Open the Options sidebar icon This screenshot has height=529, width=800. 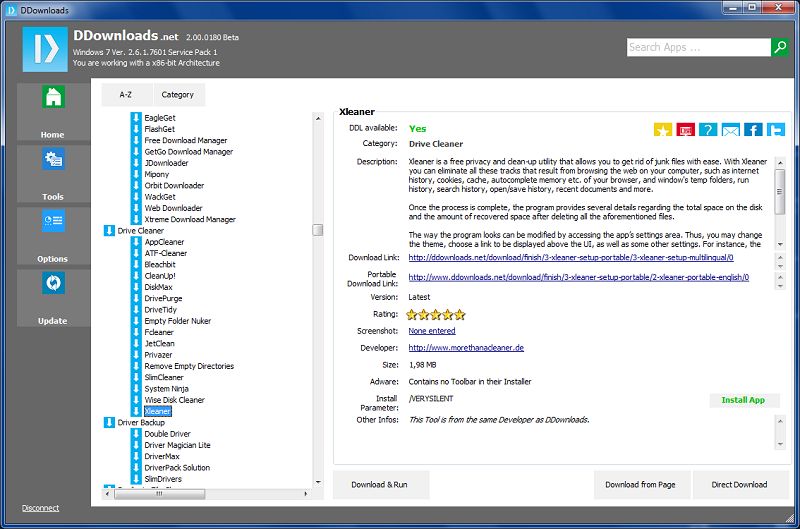coord(53,222)
